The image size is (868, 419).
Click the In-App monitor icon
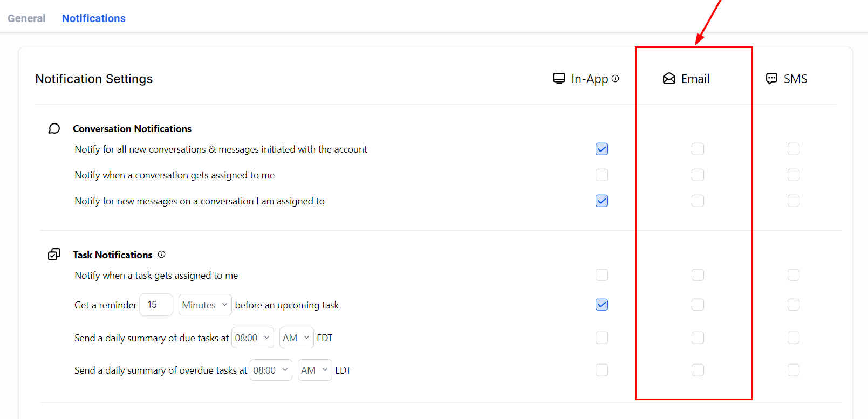(x=559, y=79)
